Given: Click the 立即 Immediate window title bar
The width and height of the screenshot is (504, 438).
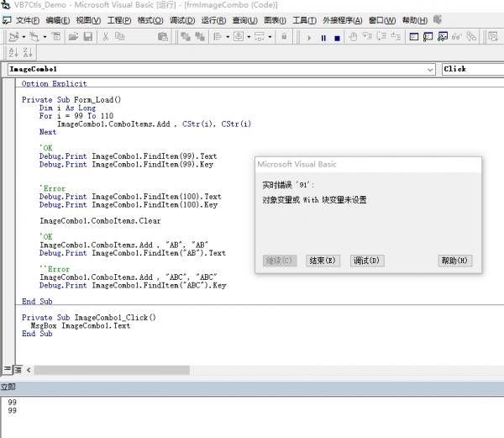Looking at the screenshot, I should pyautogui.click(x=252, y=387).
